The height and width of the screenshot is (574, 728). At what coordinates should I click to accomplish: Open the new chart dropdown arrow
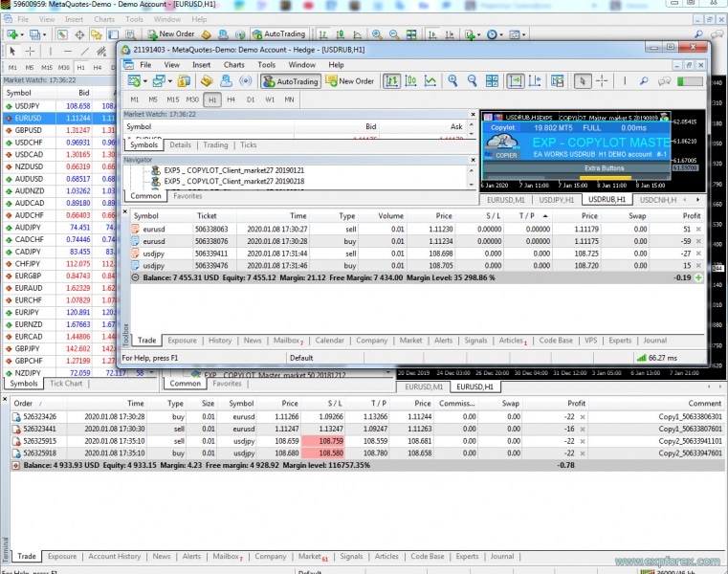[144, 81]
